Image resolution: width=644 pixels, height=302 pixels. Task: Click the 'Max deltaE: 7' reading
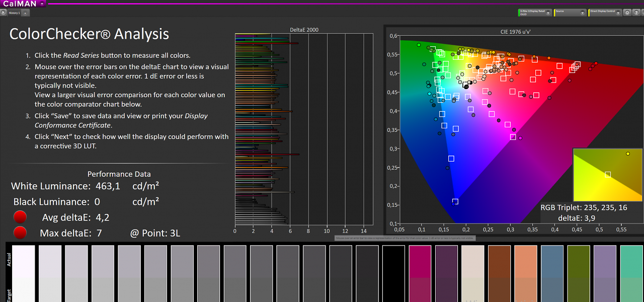pyautogui.click(x=71, y=233)
